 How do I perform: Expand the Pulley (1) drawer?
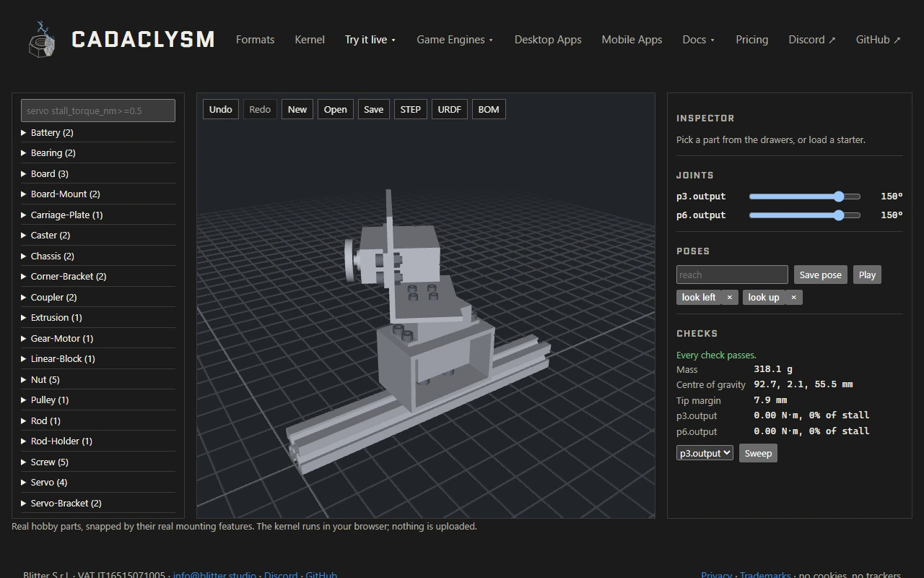(x=98, y=400)
